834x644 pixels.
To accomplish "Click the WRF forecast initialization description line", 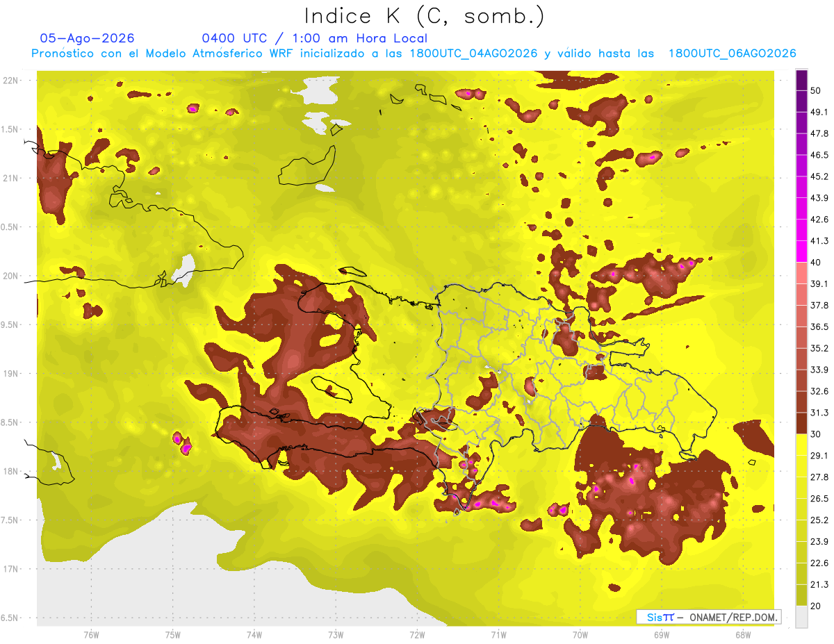I will pos(414,53).
